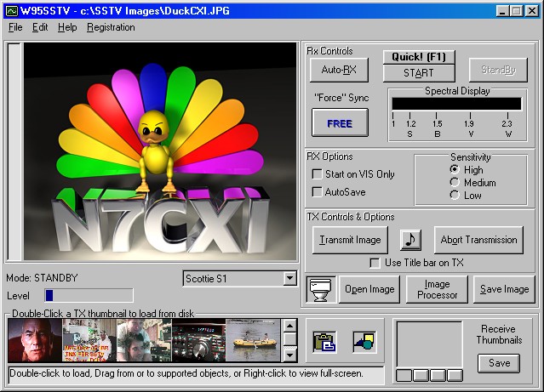Click the Open Image button
The height and width of the screenshot is (392, 544).
coord(369,289)
